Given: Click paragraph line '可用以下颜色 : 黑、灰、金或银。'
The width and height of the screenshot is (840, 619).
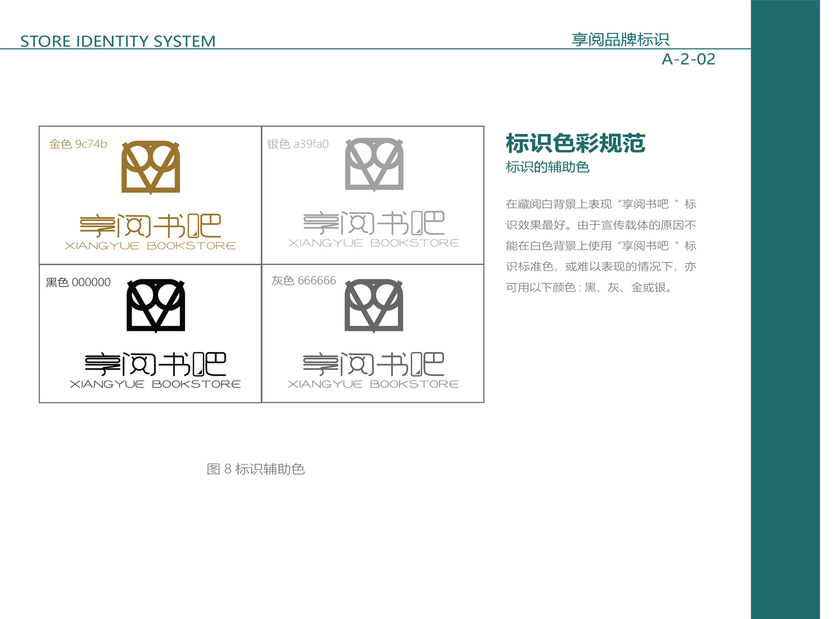Looking at the screenshot, I should (x=590, y=288).
